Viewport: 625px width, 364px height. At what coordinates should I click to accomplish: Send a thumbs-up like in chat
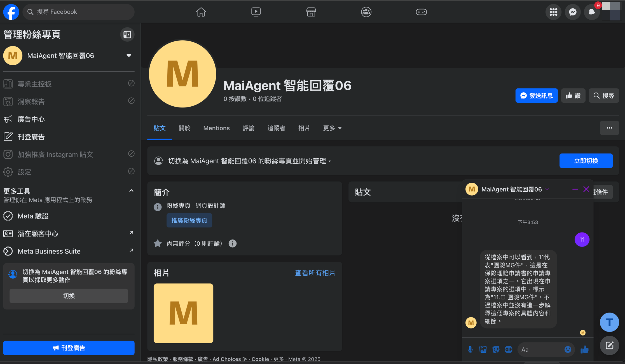tap(584, 349)
